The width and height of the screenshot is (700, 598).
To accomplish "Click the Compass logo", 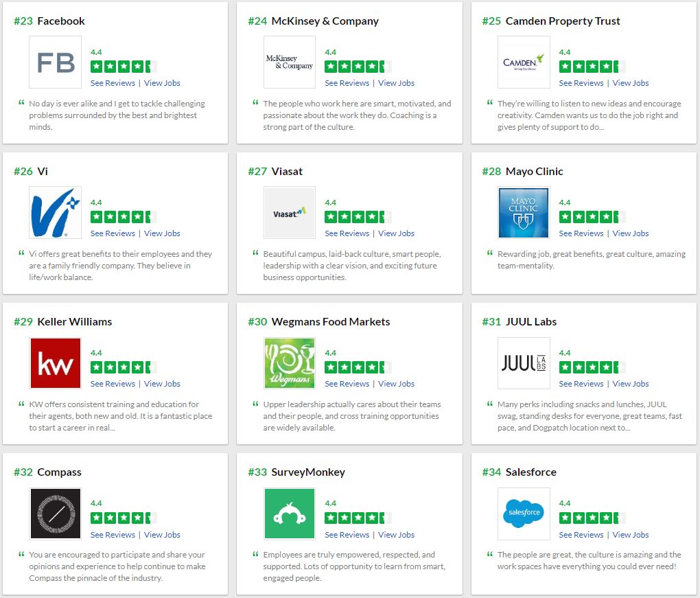I will pyautogui.click(x=56, y=514).
